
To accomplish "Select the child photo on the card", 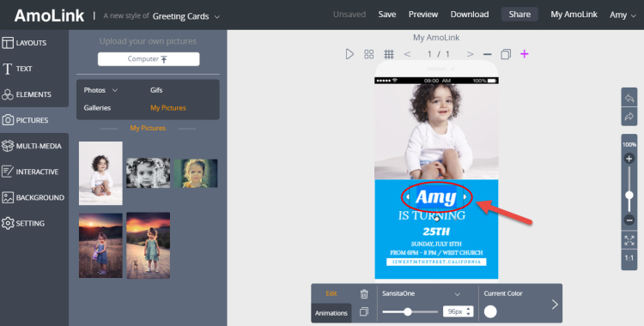I will [x=436, y=131].
